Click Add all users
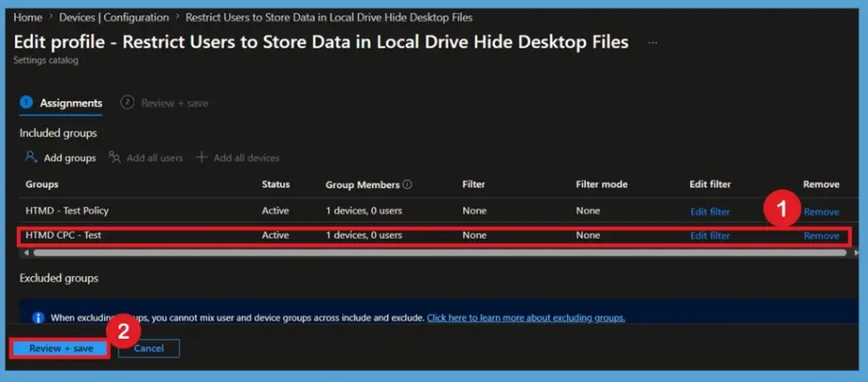The height and width of the screenshot is (382, 868). (154, 158)
